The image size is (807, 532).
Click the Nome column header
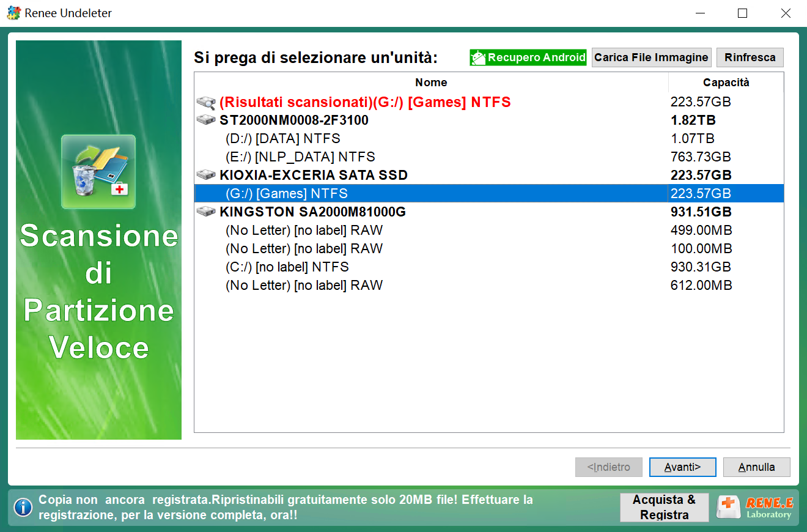pyautogui.click(x=431, y=83)
